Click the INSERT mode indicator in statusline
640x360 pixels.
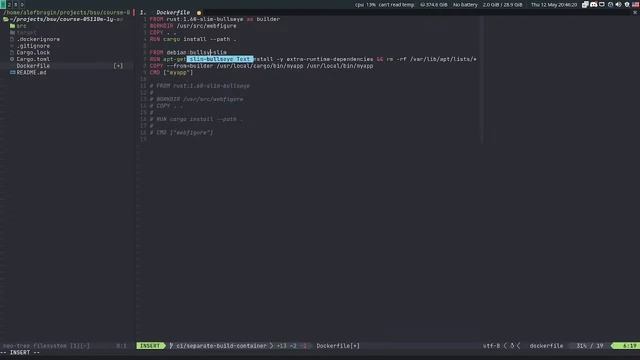click(x=150, y=346)
